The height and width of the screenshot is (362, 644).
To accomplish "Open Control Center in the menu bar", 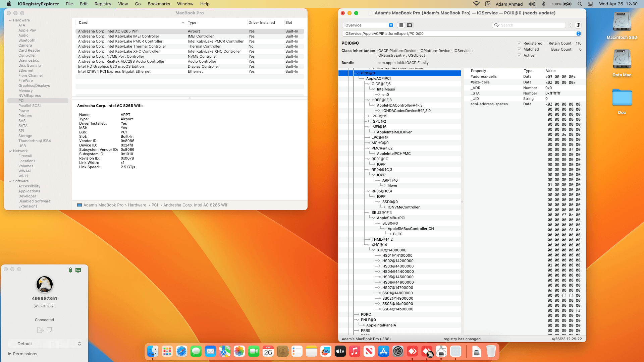I will point(591,4).
